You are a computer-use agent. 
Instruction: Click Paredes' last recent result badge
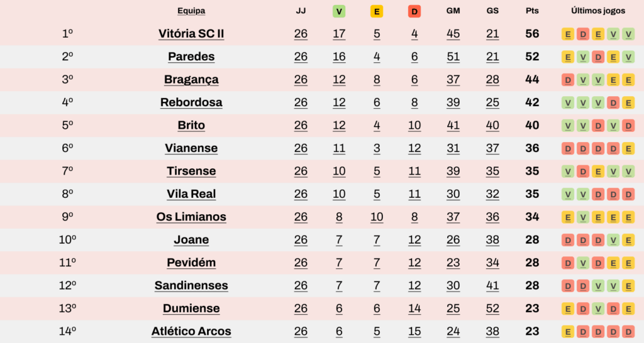point(628,57)
